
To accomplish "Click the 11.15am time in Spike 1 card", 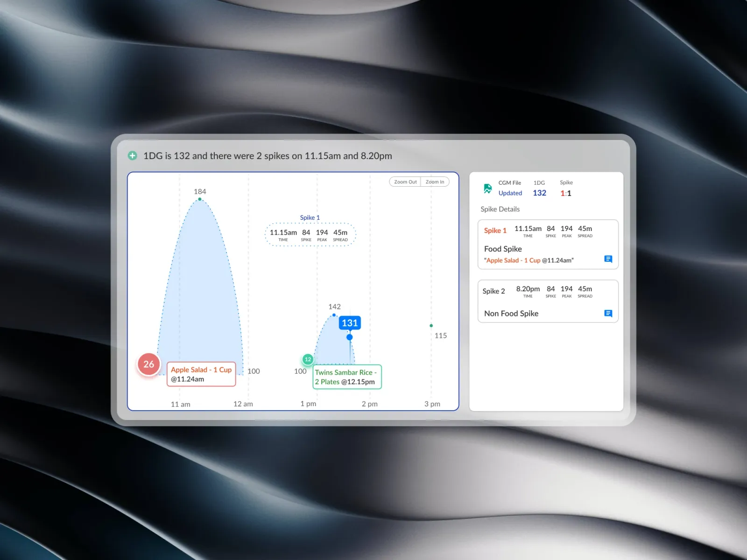I will (x=528, y=229).
